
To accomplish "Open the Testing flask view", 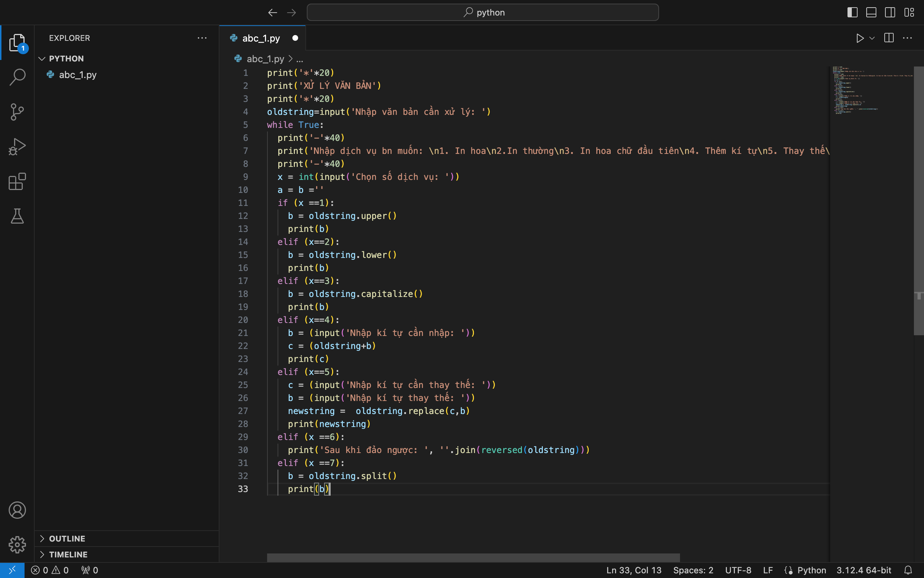I will [x=17, y=216].
